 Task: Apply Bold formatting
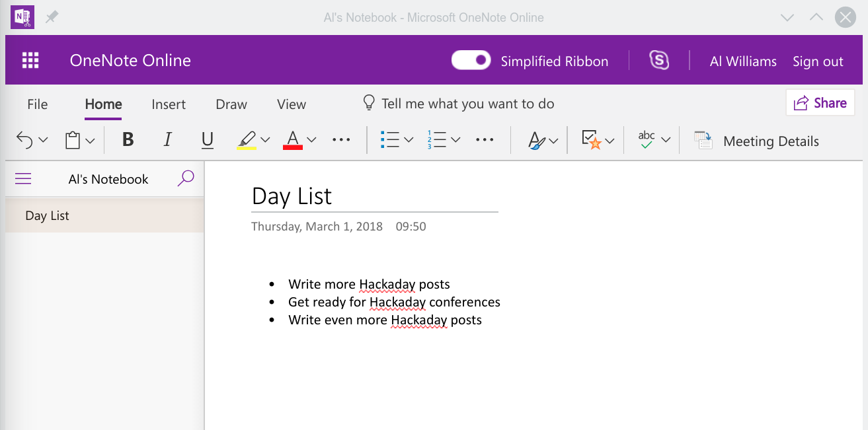coord(128,140)
